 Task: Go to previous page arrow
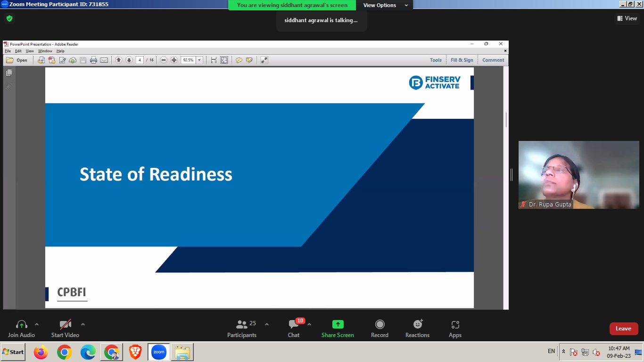[119, 60]
